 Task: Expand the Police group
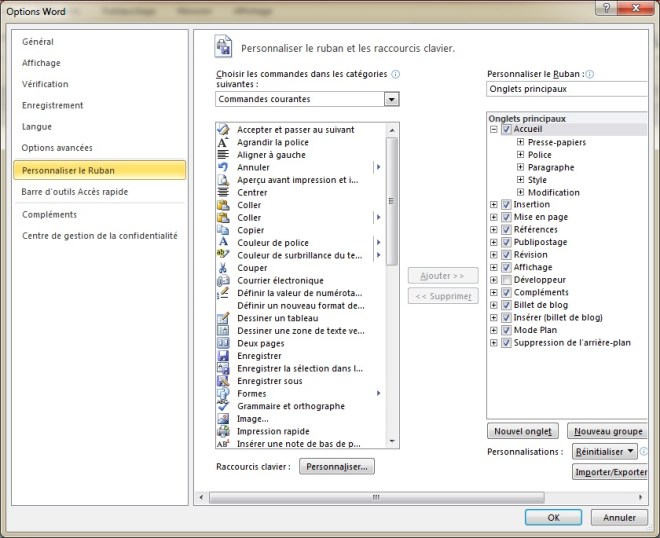520,154
